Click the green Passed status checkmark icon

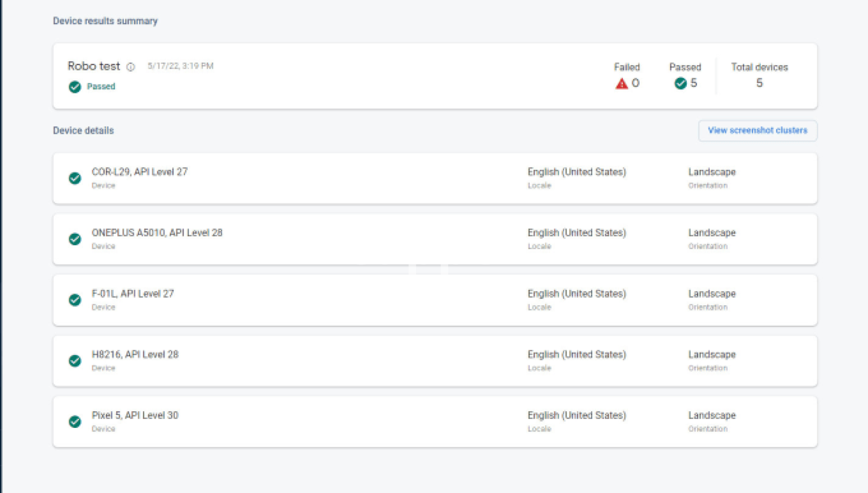point(75,86)
